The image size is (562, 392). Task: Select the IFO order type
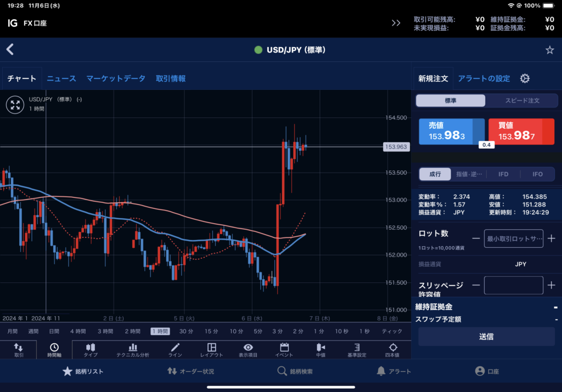tap(537, 174)
